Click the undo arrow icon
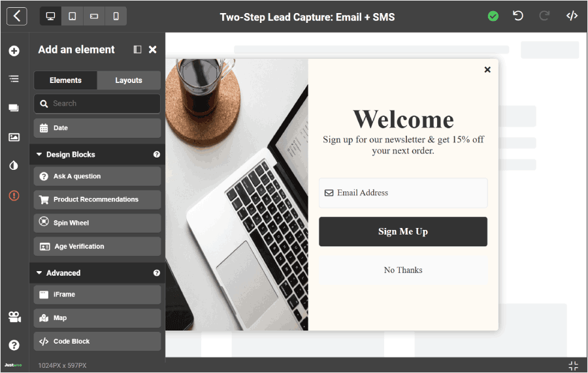The image size is (588, 373). tap(518, 16)
